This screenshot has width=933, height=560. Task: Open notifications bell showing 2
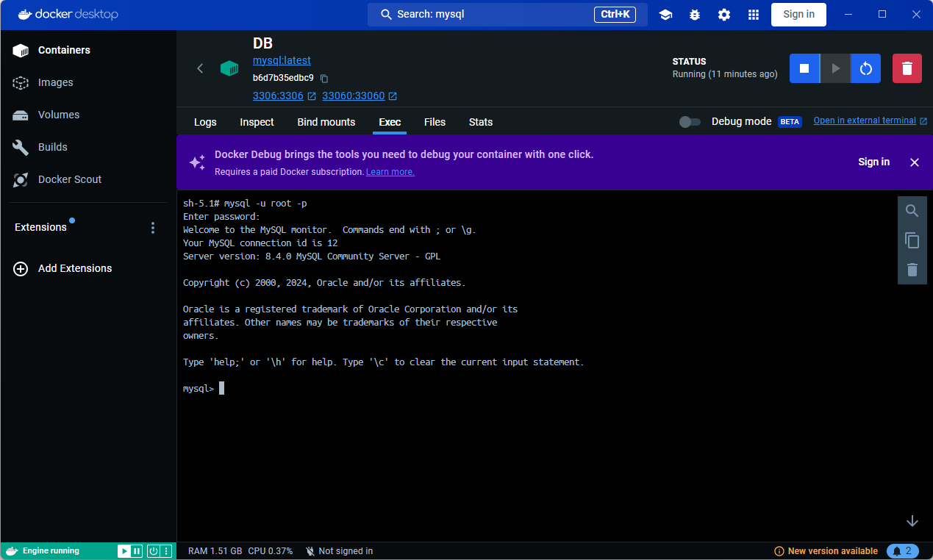click(903, 551)
